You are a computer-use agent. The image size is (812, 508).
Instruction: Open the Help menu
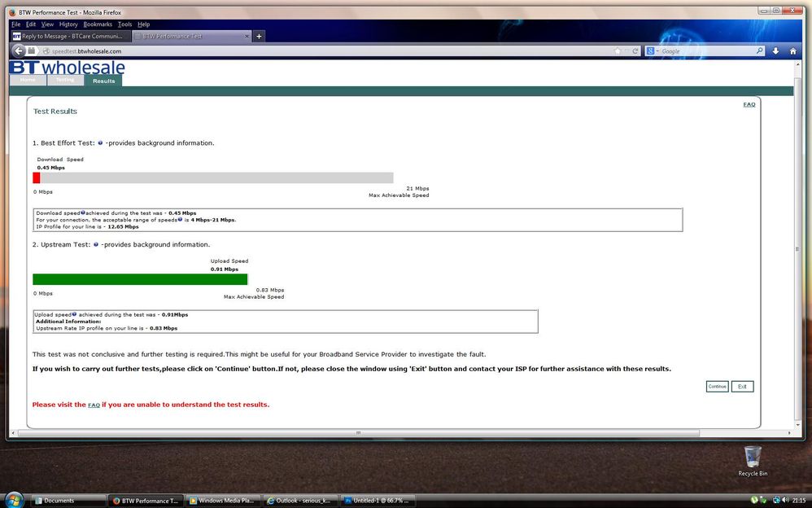pos(143,24)
